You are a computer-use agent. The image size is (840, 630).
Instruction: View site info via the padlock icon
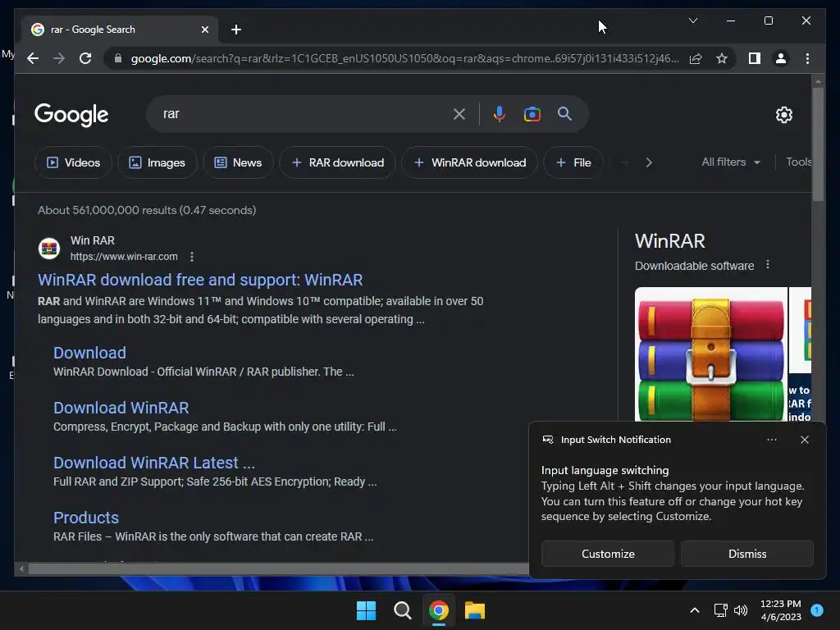(118, 58)
